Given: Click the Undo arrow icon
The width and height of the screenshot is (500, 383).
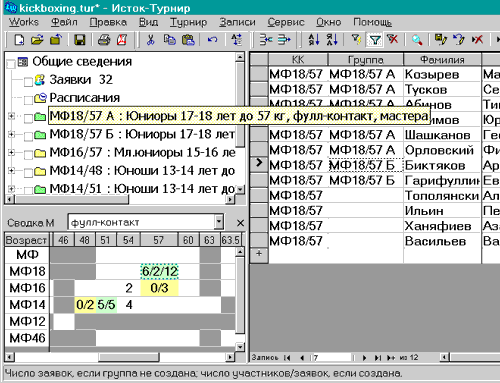Looking at the screenshot, I should 212,40.
